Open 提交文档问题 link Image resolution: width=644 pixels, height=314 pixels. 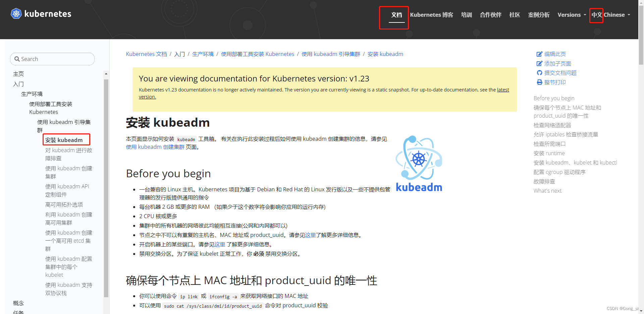(x=560, y=73)
